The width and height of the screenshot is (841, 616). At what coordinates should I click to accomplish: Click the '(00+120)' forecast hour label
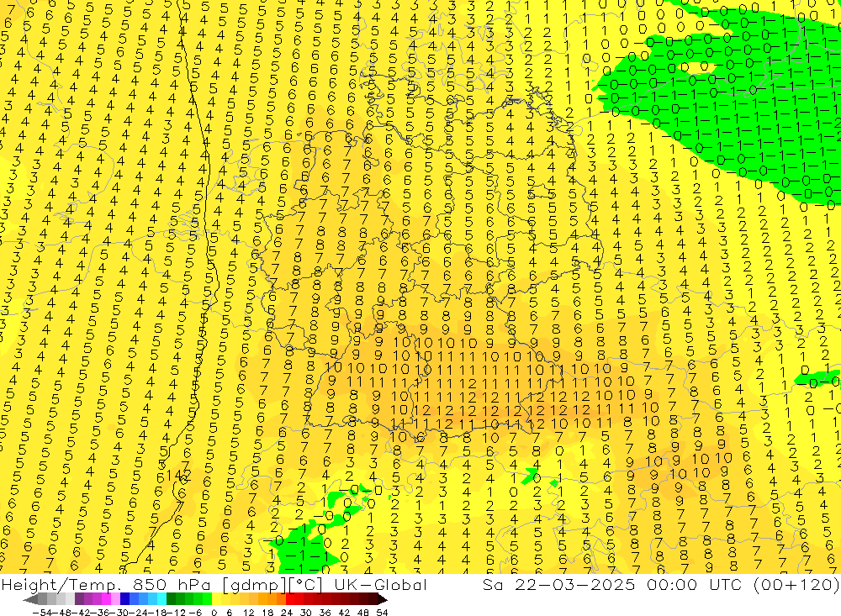click(x=797, y=584)
